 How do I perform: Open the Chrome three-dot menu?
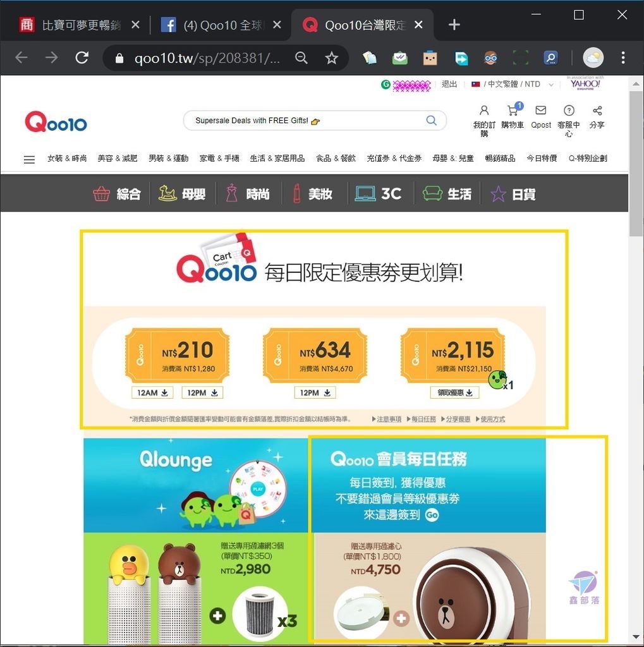[623, 57]
